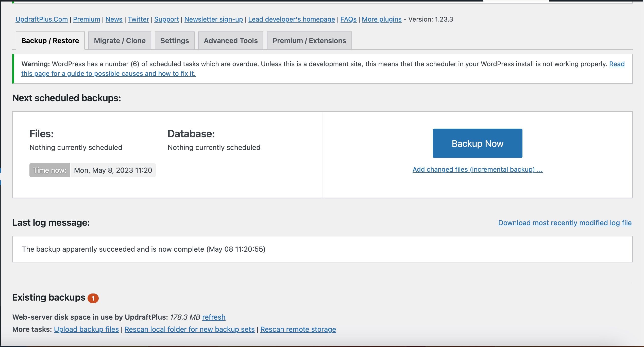This screenshot has height=347, width=644.
Task: Visit the Twitter link
Action: (x=138, y=19)
